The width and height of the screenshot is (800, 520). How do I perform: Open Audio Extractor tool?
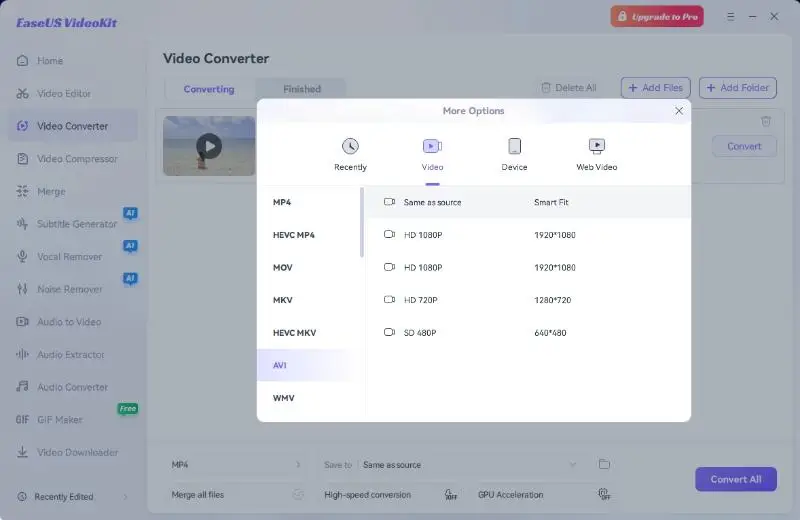point(60,355)
